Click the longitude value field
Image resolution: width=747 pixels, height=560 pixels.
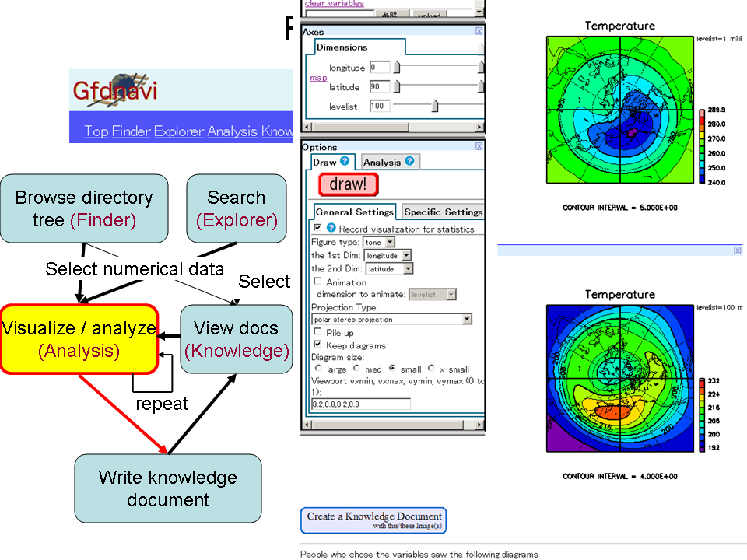point(380,67)
